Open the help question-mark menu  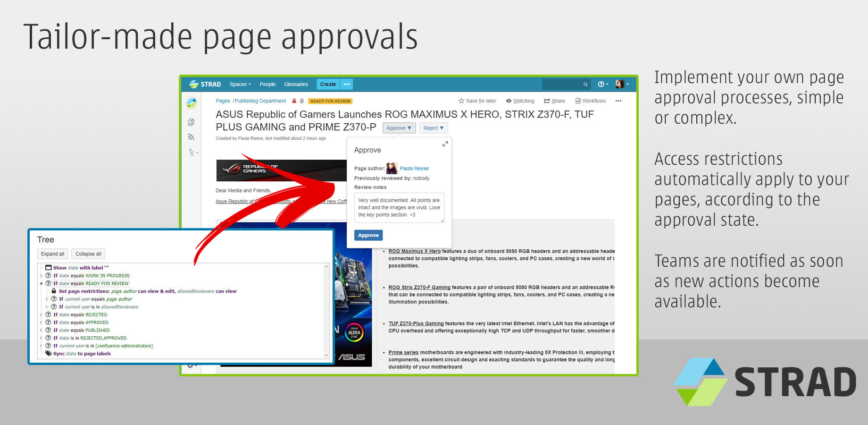click(603, 84)
